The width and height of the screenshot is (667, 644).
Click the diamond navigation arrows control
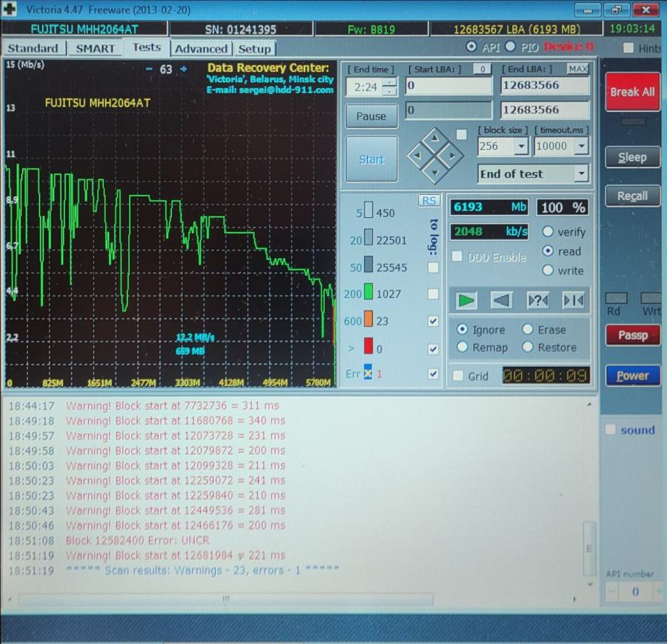[434, 154]
